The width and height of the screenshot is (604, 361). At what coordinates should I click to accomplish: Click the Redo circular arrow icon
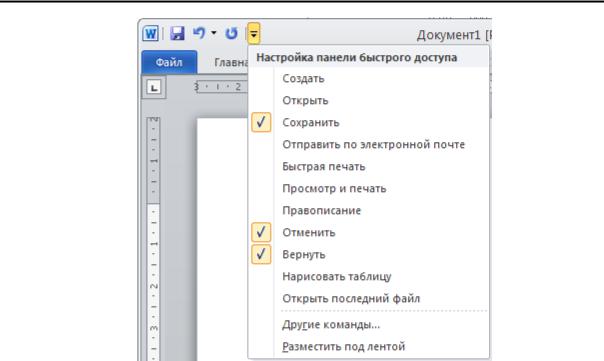[231, 34]
